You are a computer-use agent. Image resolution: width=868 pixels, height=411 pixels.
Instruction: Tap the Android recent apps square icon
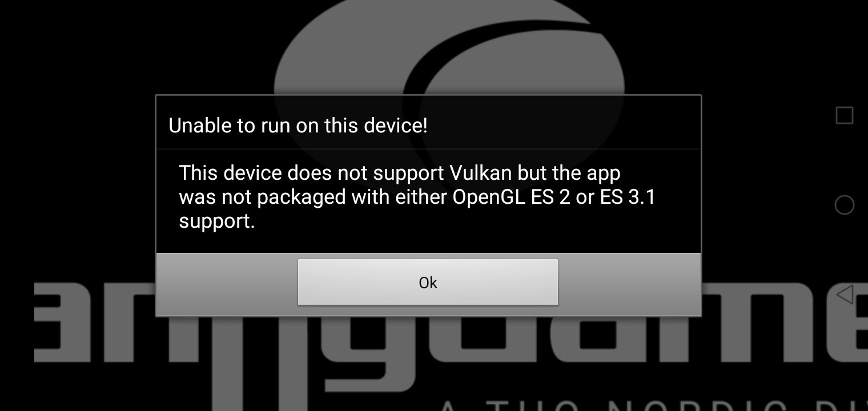[844, 115]
